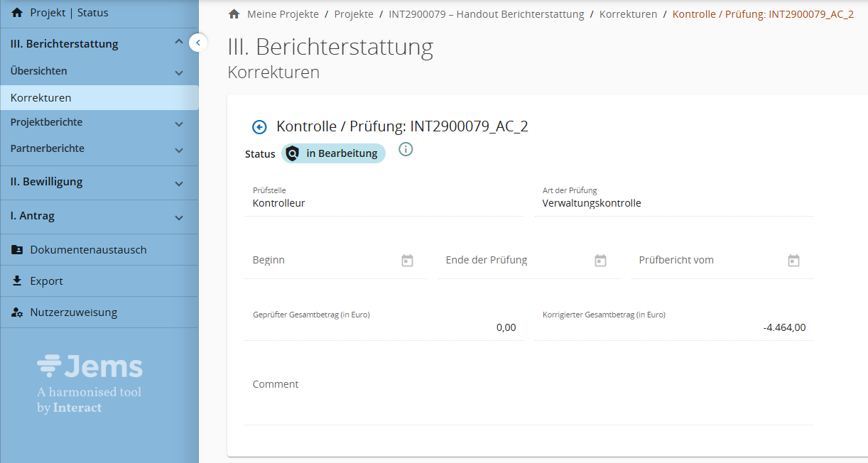Click the Korrekturen breadcrumb link
This screenshot has height=463, width=868.
coord(628,14)
